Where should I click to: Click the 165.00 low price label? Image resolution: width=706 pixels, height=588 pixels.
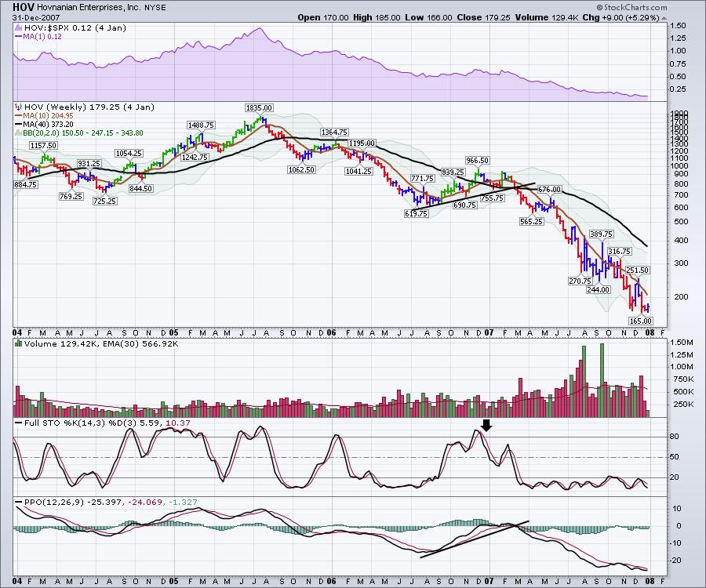click(641, 321)
